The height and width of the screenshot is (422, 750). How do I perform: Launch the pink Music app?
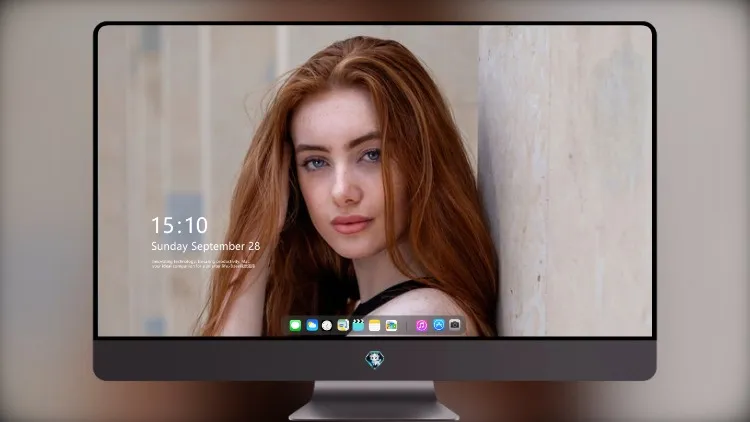pyautogui.click(x=421, y=326)
